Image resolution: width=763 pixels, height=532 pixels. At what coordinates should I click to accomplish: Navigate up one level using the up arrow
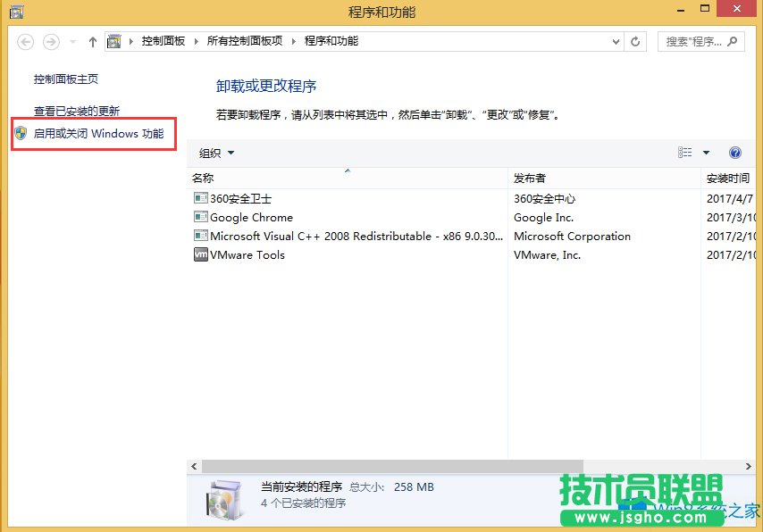tap(92, 41)
